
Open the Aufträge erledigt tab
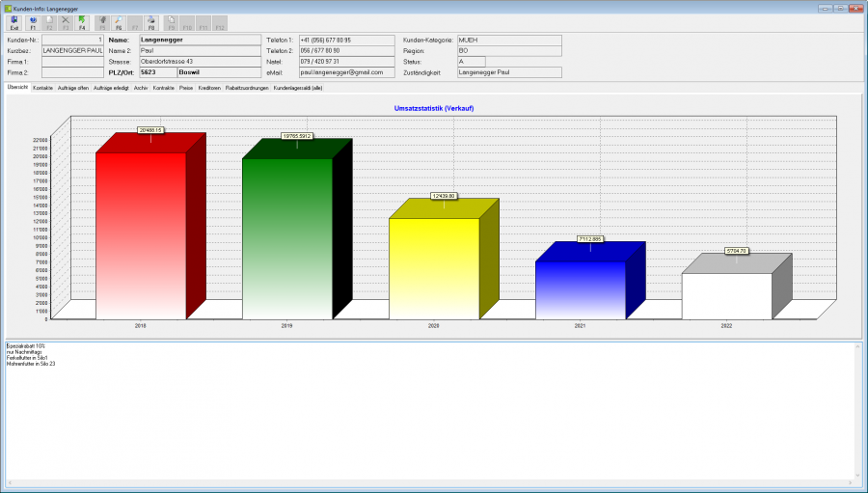tap(111, 88)
